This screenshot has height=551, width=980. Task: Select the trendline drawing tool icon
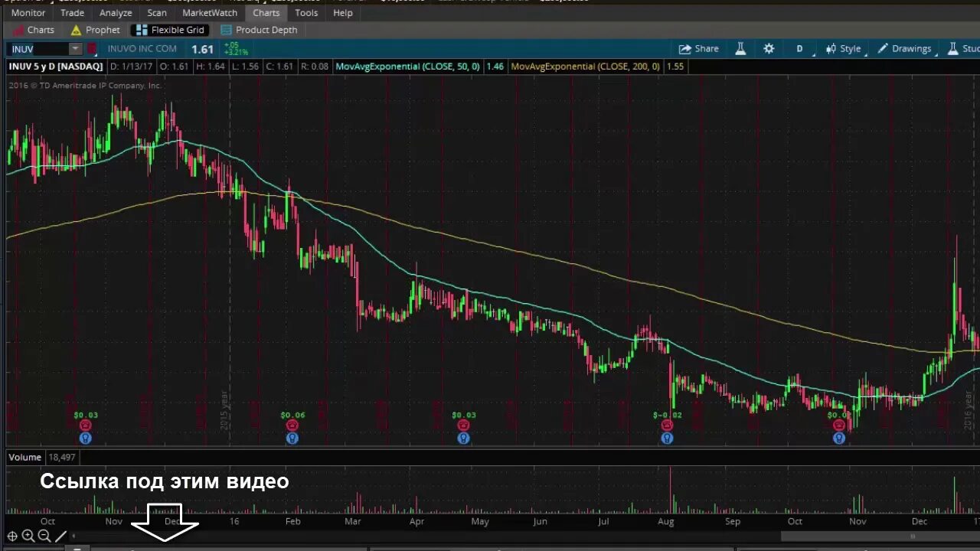60,536
